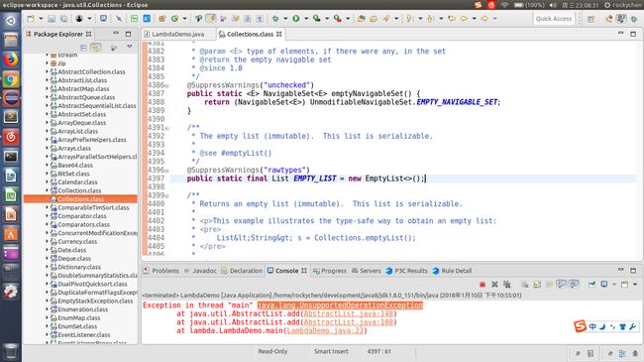
Task: Click UnsupportedOperationException link in console
Action: pos(340,305)
